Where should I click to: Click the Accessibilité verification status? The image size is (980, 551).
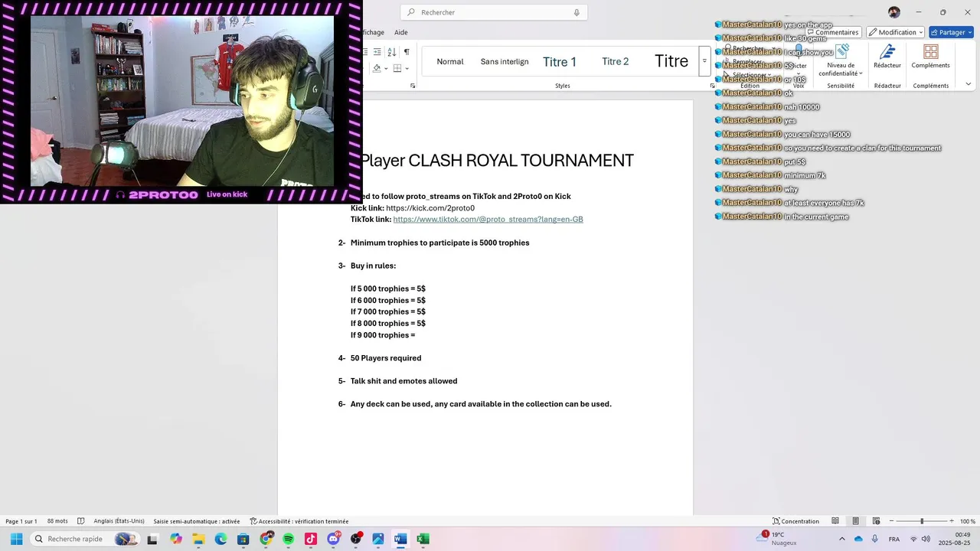click(299, 521)
